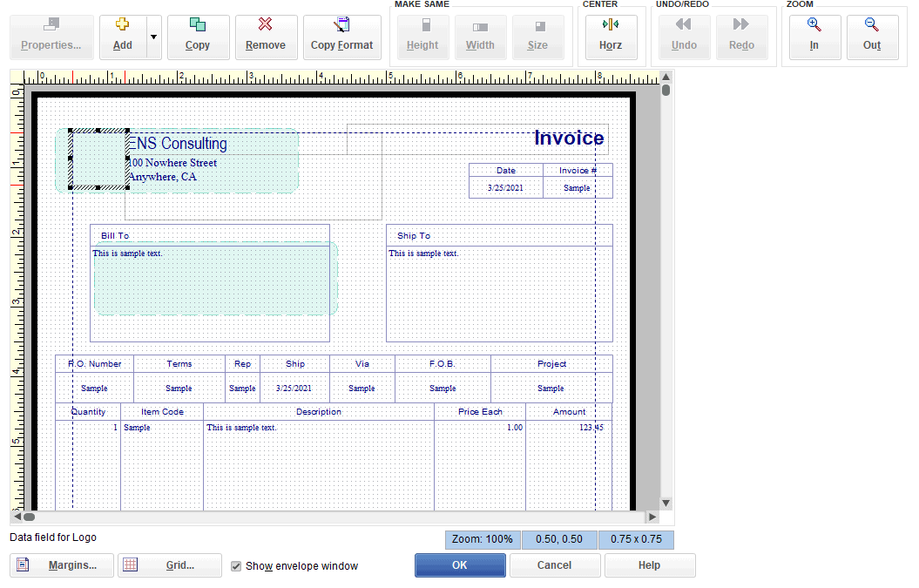Select the P.O. Number column header
The width and height of the screenshot is (919, 588).
[94, 363]
